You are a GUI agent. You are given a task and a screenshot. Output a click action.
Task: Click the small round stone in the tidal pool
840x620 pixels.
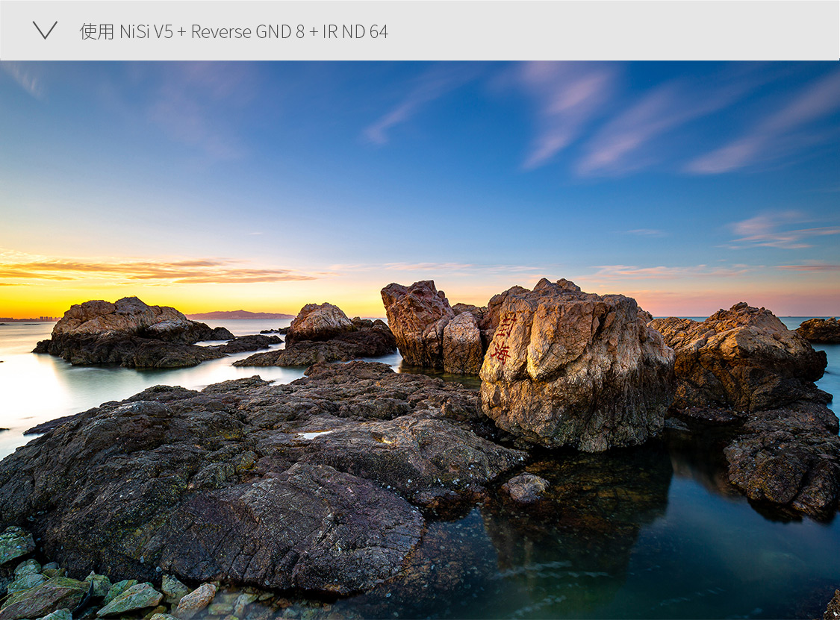point(526,487)
